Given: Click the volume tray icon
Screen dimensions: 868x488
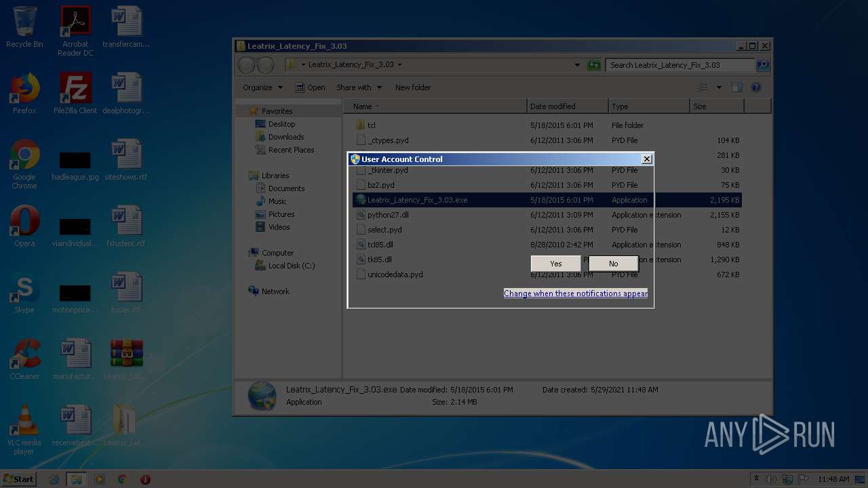Looking at the screenshot, I should point(772,479).
